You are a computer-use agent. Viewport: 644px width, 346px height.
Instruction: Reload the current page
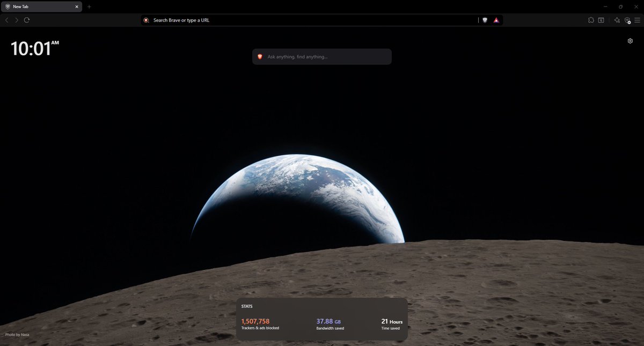click(26, 20)
